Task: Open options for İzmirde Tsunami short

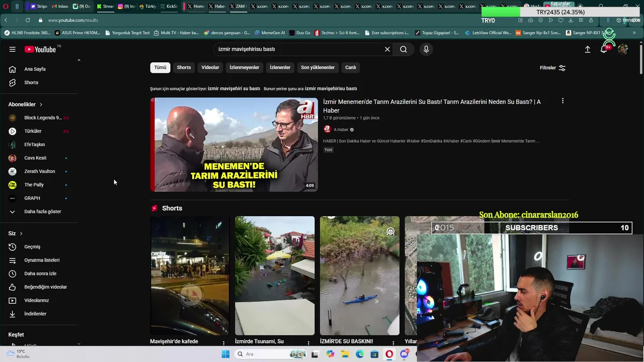Action: [308, 343]
